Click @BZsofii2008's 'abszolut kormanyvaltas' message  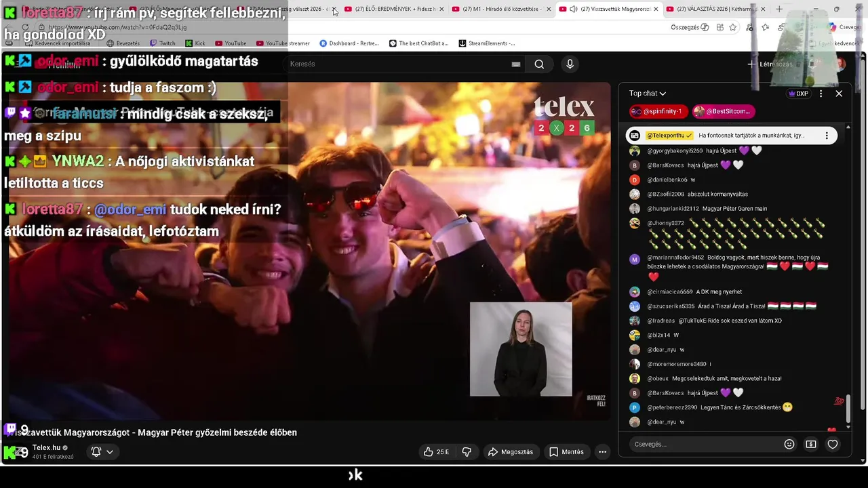pos(718,195)
